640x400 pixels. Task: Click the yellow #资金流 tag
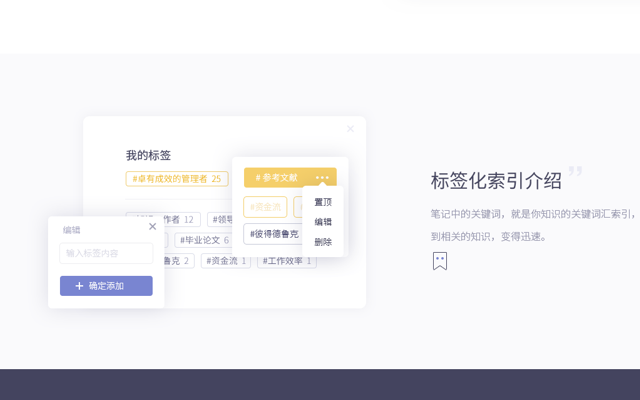pos(265,207)
